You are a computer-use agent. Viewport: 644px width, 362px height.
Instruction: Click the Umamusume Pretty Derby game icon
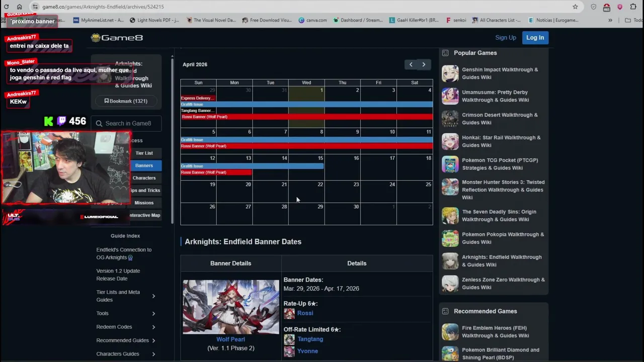pos(450,96)
